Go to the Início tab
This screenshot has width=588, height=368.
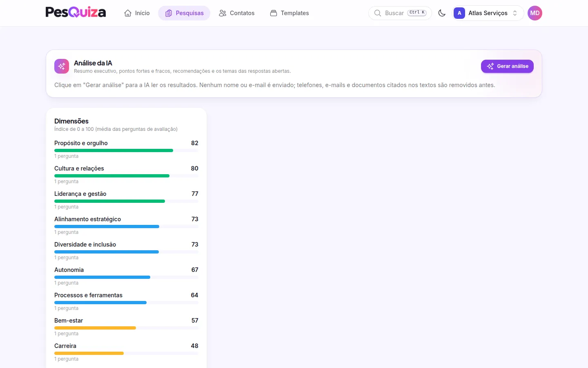(137, 13)
